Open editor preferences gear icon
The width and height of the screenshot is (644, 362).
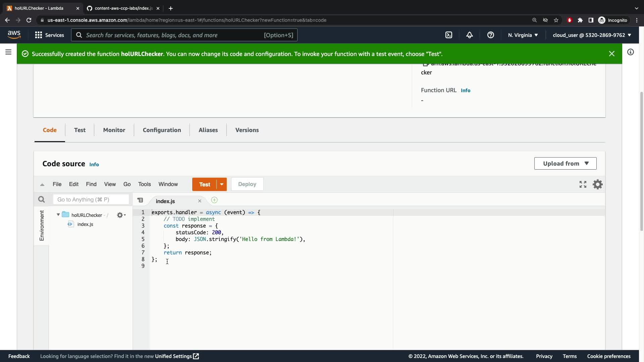pyautogui.click(x=597, y=184)
